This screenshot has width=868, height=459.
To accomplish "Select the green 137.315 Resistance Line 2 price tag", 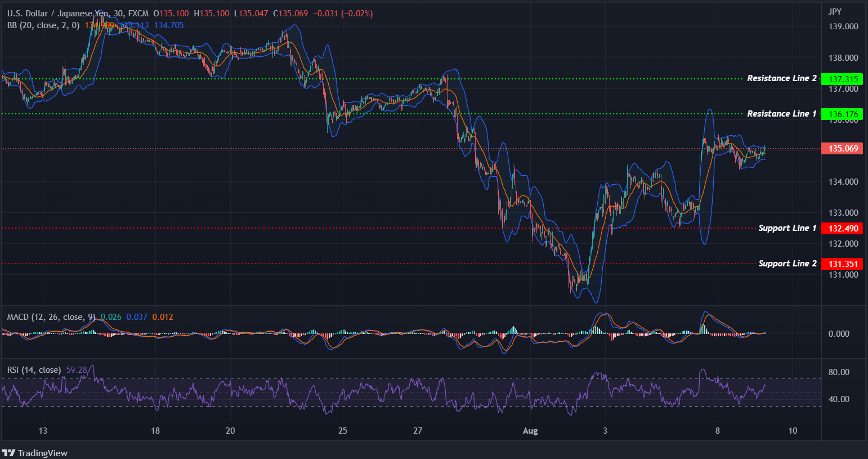I will (842, 79).
